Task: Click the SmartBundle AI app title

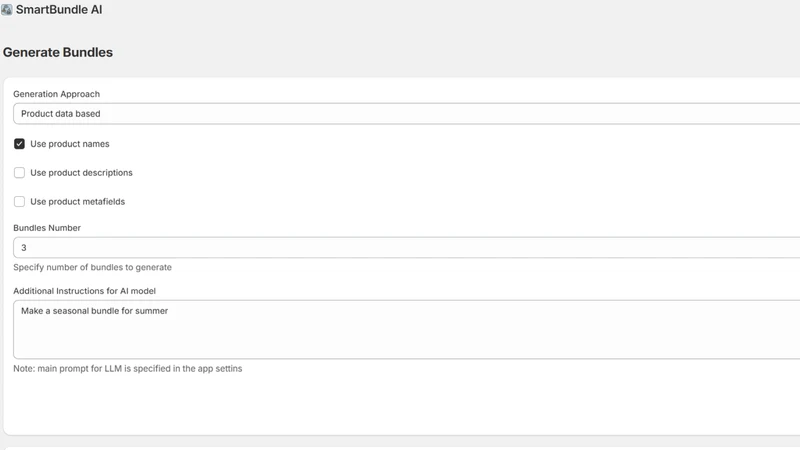Action: coord(59,10)
